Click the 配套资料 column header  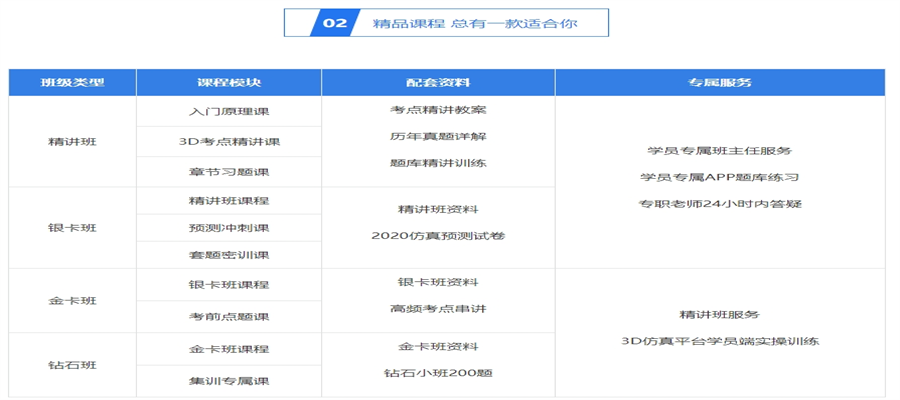point(438,82)
